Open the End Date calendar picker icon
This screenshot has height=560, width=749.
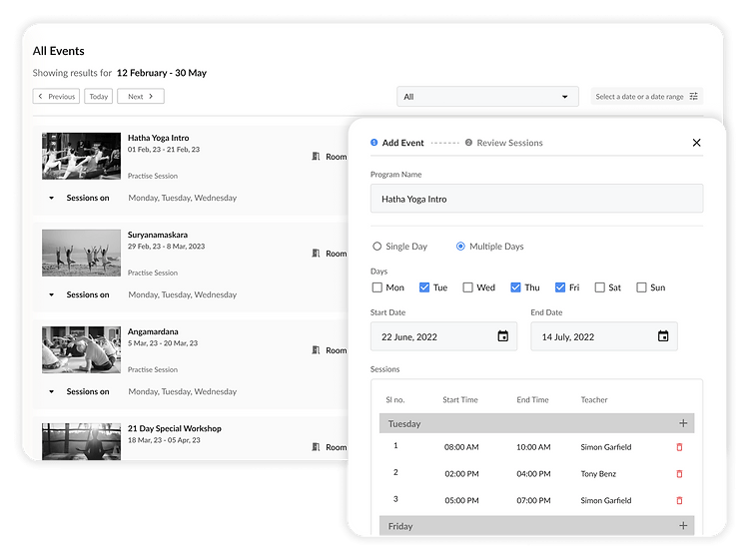tap(663, 336)
